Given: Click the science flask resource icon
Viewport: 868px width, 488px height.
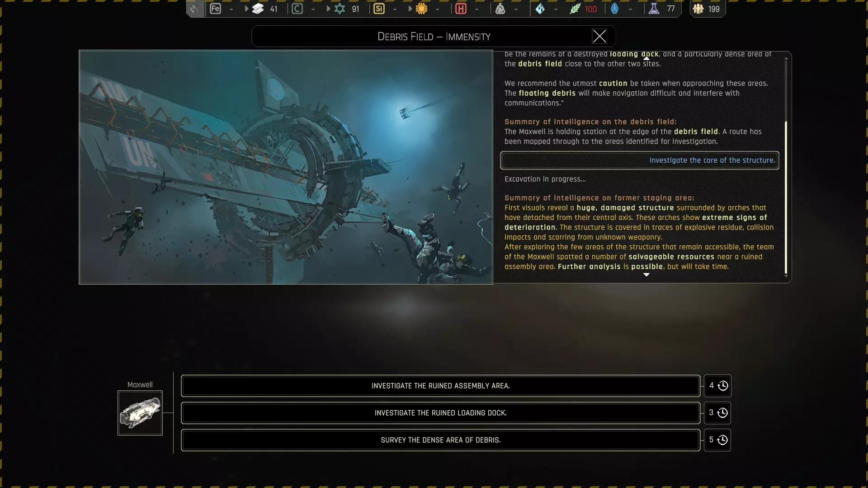Looking at the screenshot, I should coord(654,9).
